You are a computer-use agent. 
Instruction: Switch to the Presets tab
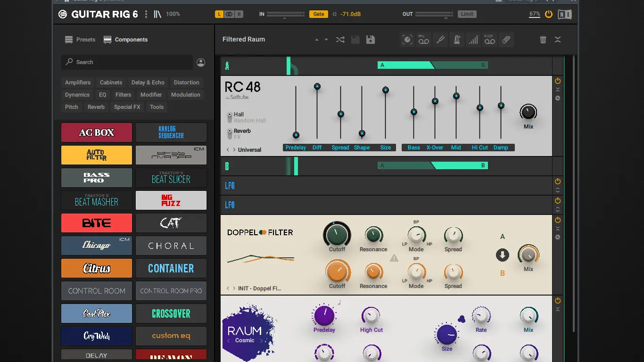pyautogui.click(x=80, y=40)
